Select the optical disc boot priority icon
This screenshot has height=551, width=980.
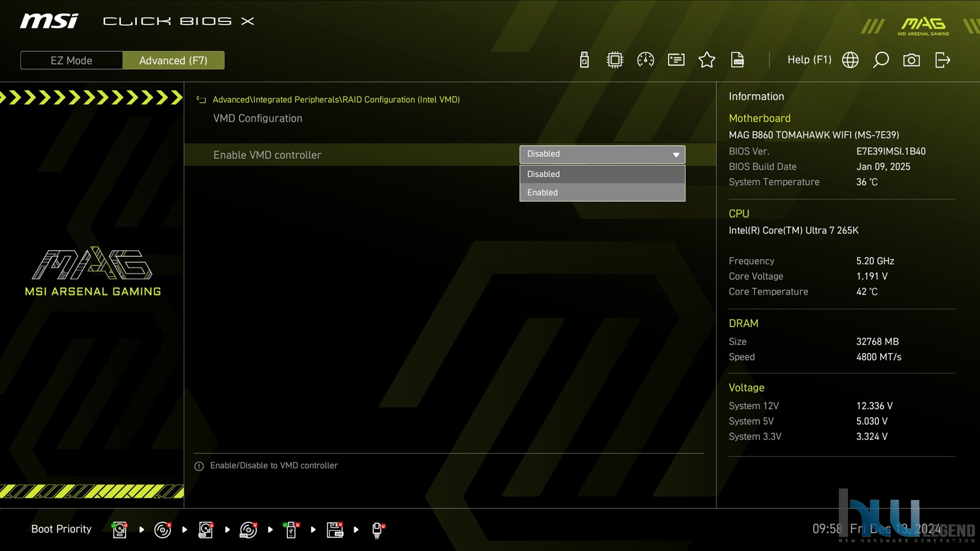[163, 529]
